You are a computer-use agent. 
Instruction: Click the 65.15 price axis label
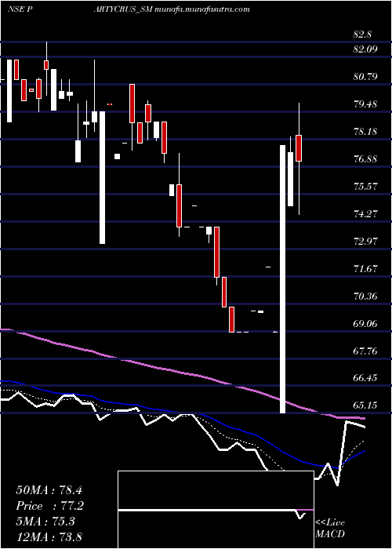(x=365, y=405)
